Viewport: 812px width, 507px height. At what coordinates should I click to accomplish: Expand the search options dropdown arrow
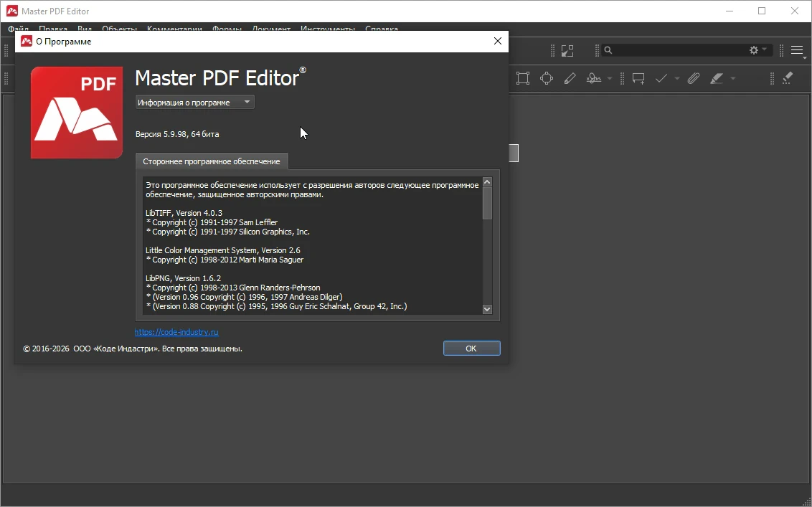point(765,49)
